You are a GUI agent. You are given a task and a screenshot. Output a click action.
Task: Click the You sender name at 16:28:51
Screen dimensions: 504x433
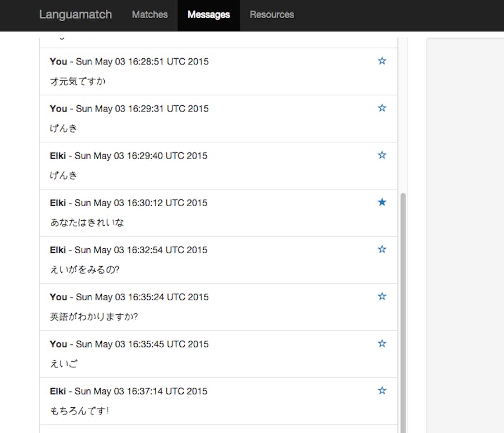58,62
